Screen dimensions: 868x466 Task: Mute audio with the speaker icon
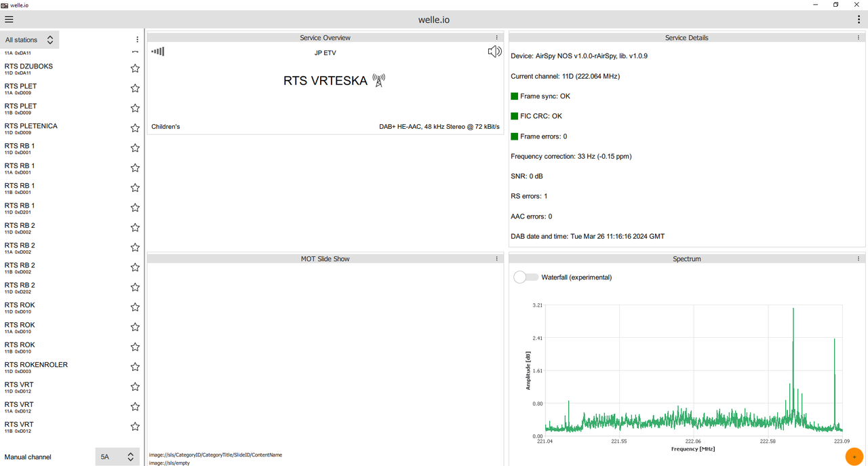[495, 52]
